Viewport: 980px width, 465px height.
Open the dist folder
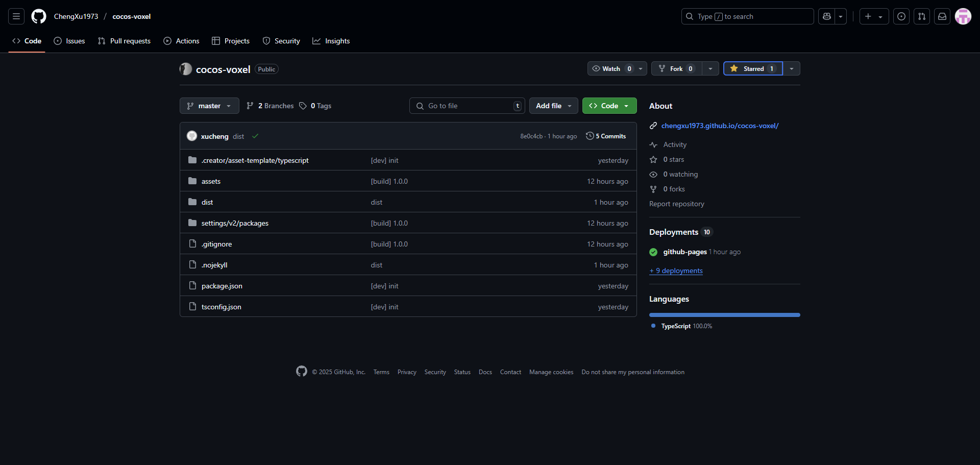click(x=207, y=202)
